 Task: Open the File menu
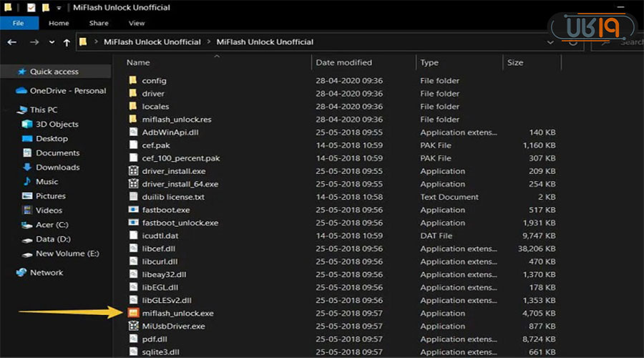click(x=19, y=23)
